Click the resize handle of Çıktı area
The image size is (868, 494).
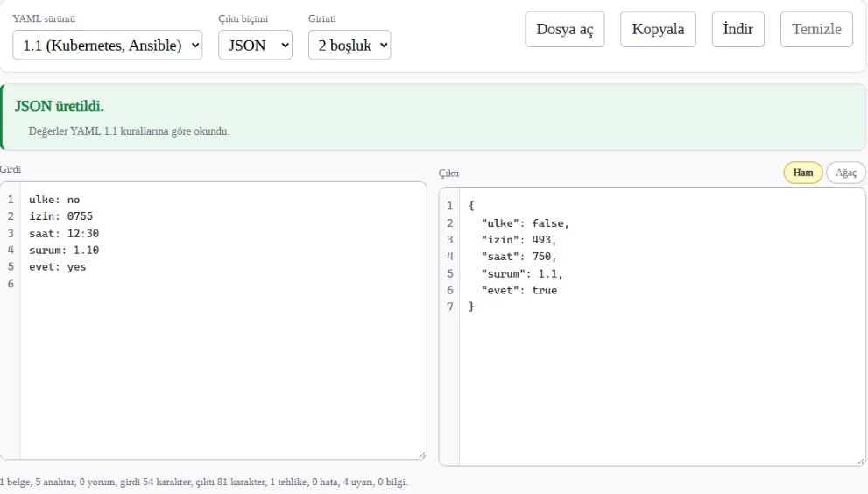click(861, 462)
